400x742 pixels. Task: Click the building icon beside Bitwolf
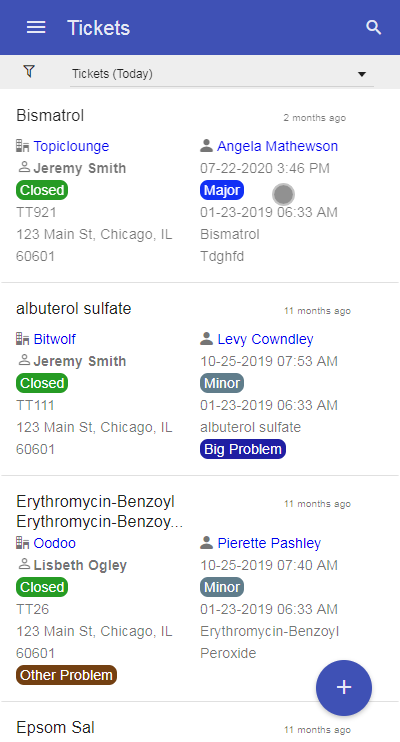point(22,339)
